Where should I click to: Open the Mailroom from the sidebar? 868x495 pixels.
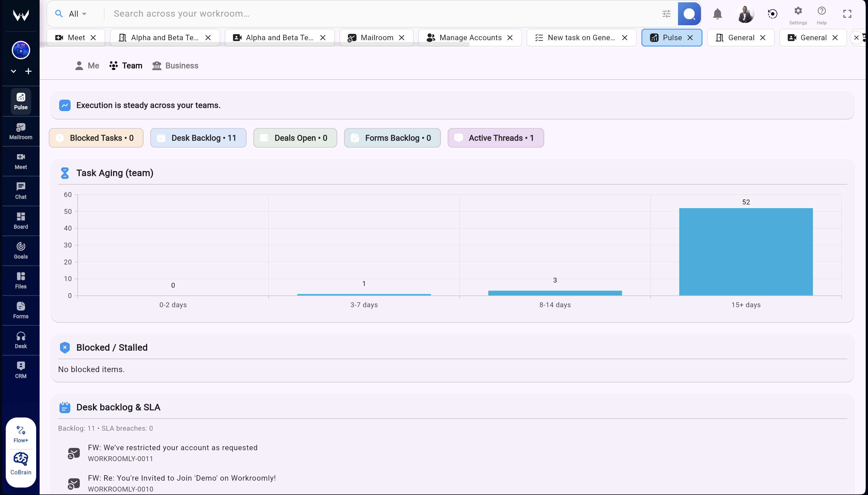tap(20, 132)
